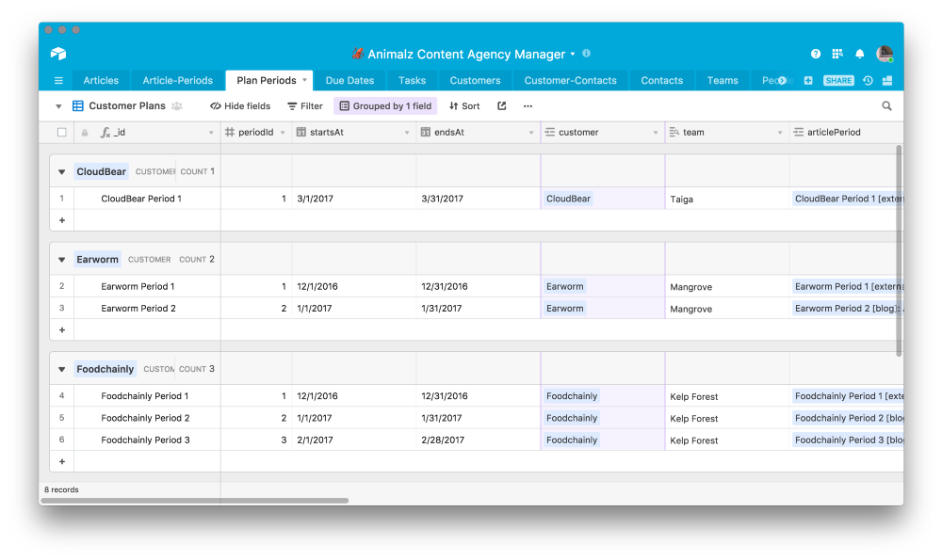The height and width of the screenshot is (560, 942).
Task: Select the Foodchainly Period 3 record name
Action: click(x=145, y=440)
